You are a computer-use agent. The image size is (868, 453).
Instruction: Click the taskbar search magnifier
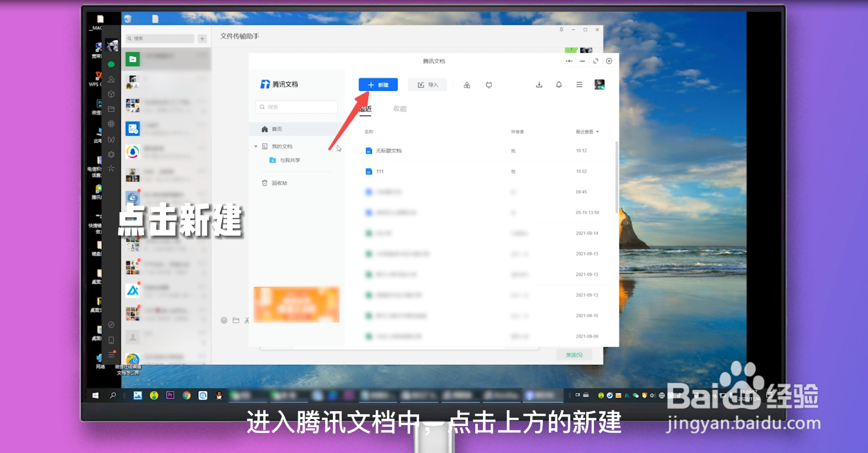[x=112, y=396]
